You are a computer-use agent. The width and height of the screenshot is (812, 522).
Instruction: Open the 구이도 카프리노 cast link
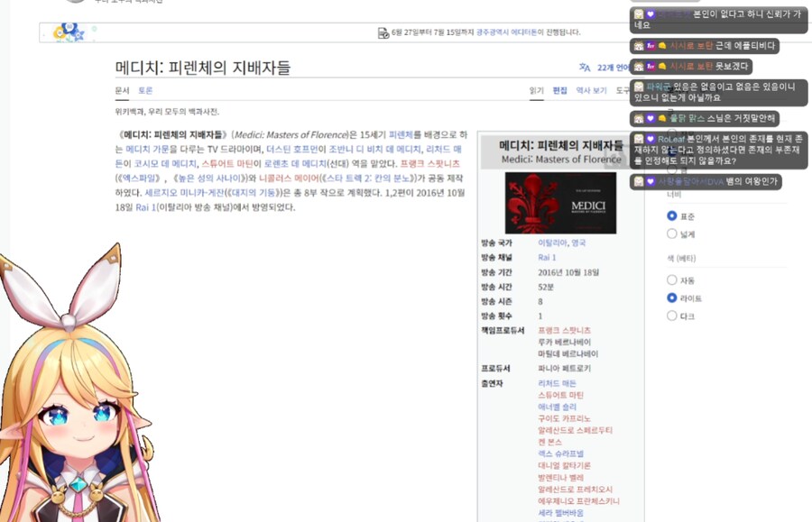565,418
